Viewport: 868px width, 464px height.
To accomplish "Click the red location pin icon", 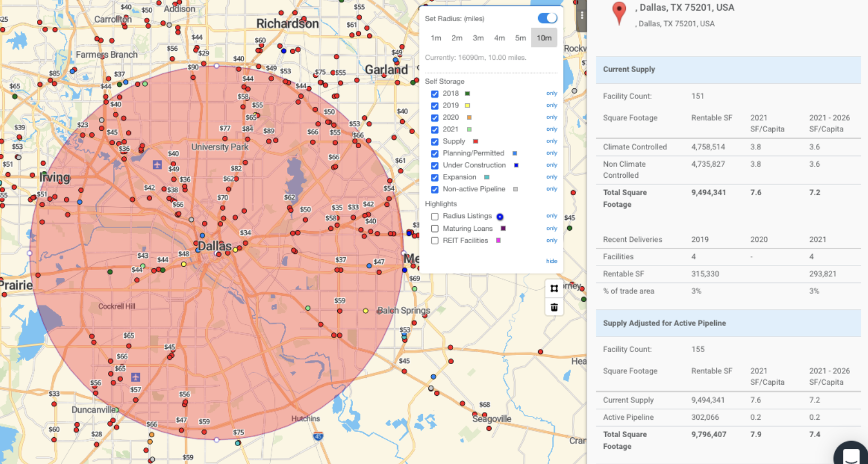I will (x=619, y=12).
